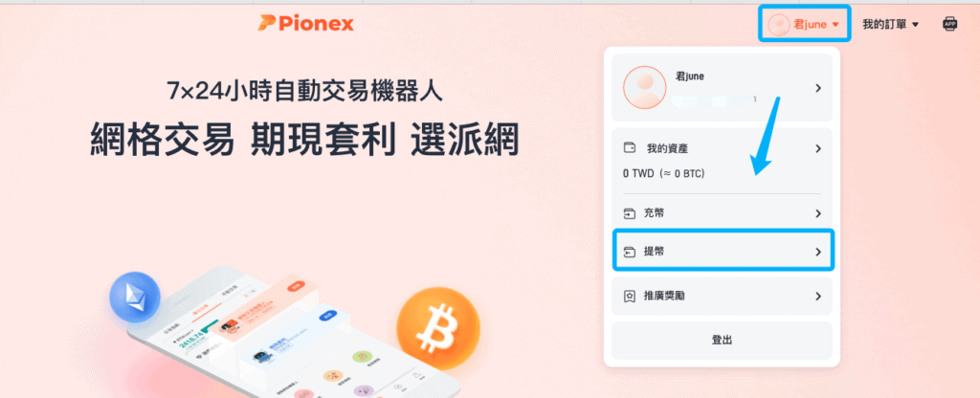Select the 提幣 menu entry
This screenshot has height=398, width=980.
[x=724, y=252]
